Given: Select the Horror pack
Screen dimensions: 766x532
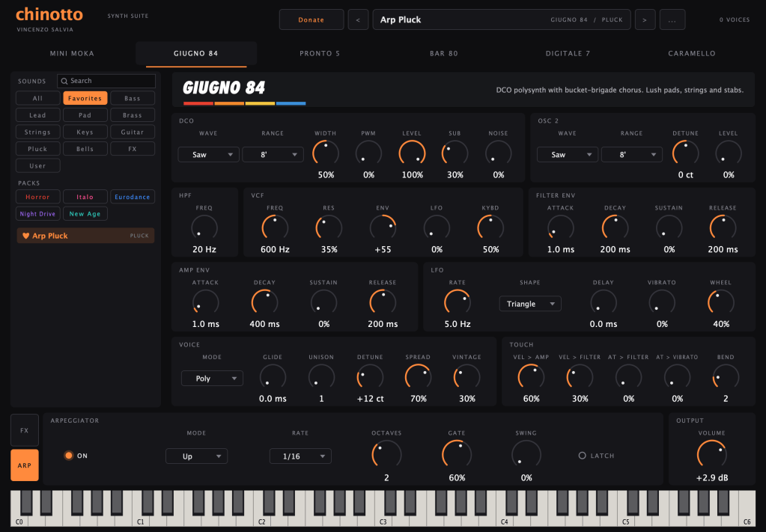Looking at the screenshot, I should pyautogui.click(x=37, y=197).
